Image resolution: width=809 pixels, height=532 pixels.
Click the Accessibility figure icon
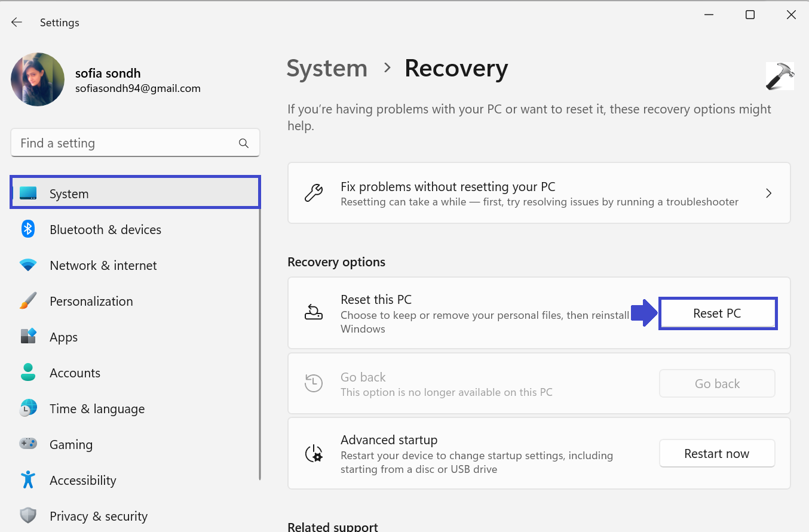point(28,480)
